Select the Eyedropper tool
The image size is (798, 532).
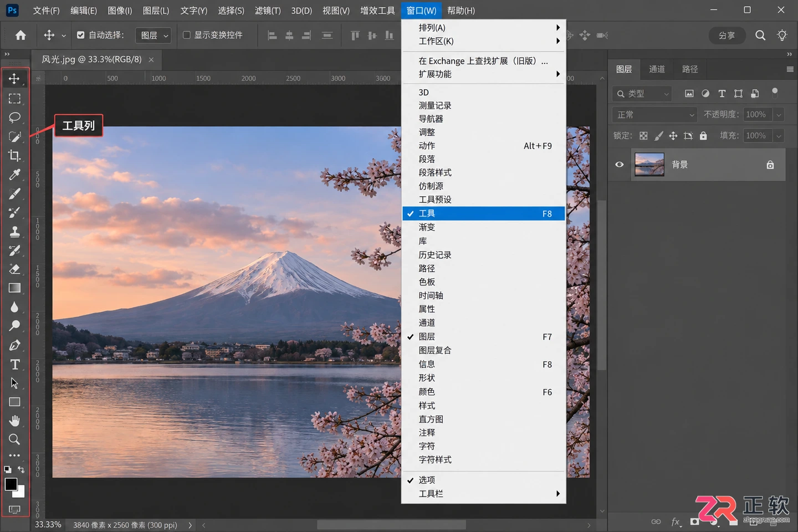[x=14, y=175]
